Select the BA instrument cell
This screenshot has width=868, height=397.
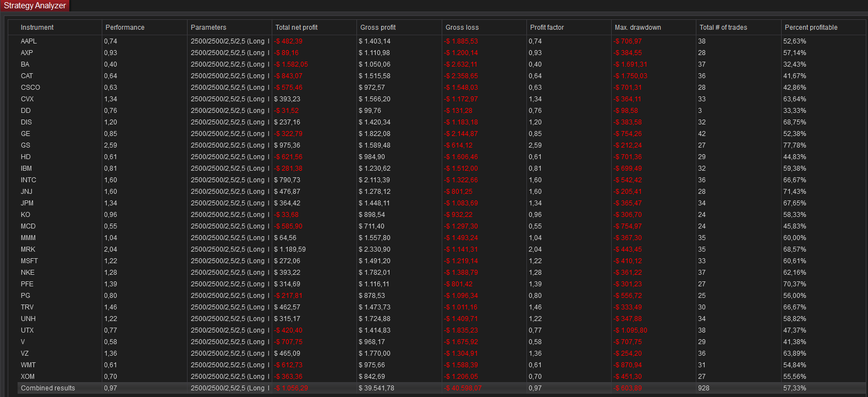pyautogui.click(x=25, y=64)
